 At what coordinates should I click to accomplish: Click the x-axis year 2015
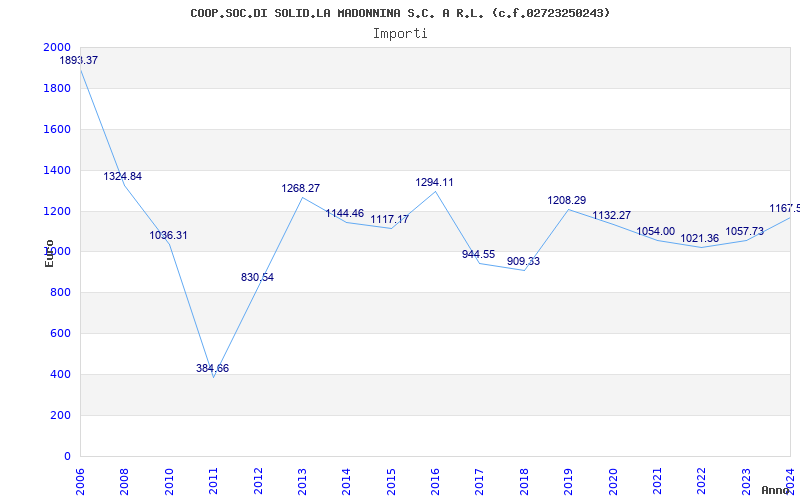tap(391, 481)
